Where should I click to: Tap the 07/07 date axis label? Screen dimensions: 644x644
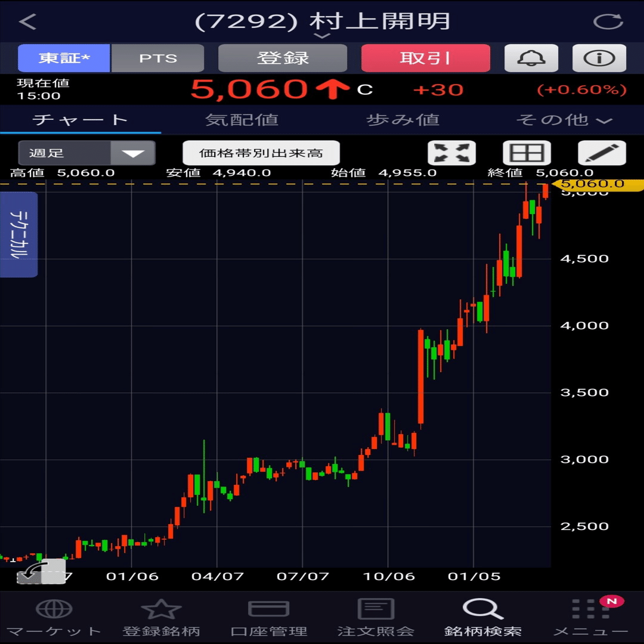tap(303, 576)
